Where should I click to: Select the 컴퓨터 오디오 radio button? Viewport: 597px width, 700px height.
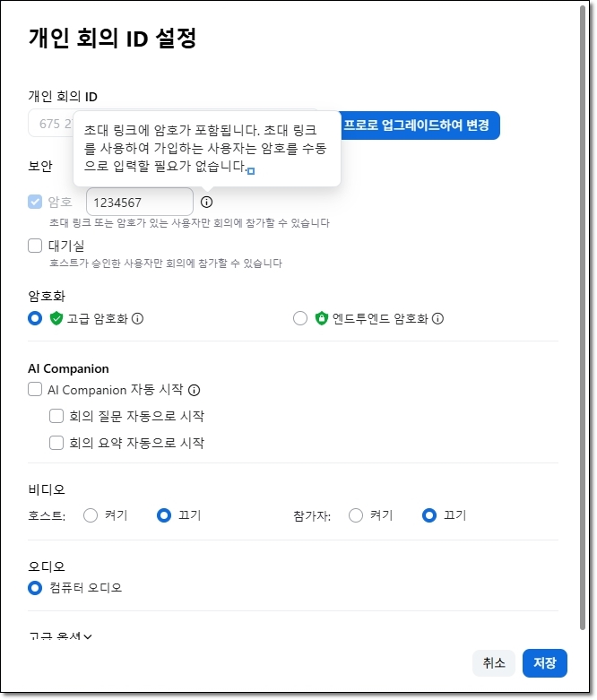(x=35, y=588)
